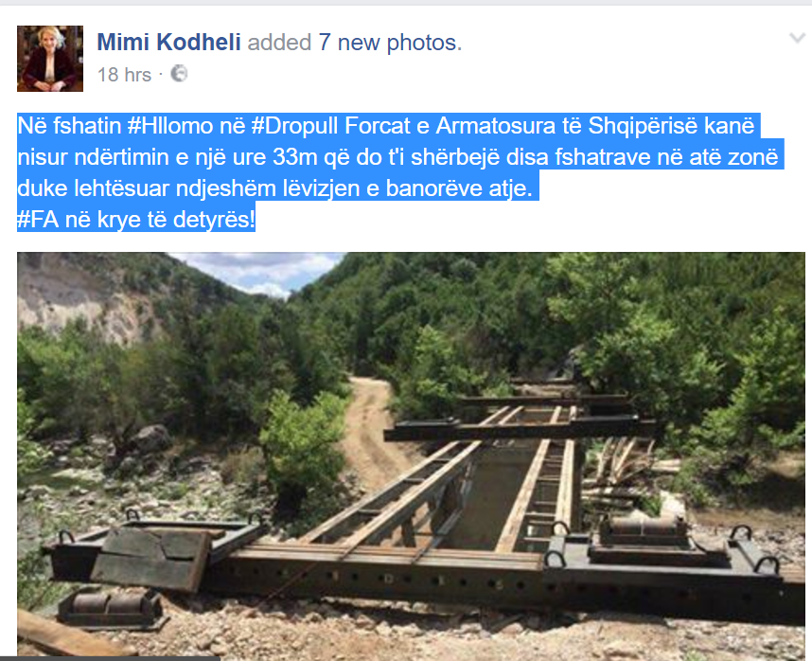Click the globe public-audience icon
This screenshot has height=661, width=812.
(179, 74)
